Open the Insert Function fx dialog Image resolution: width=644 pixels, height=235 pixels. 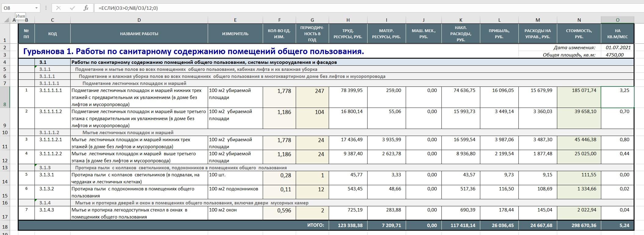[x=86, y=8]
